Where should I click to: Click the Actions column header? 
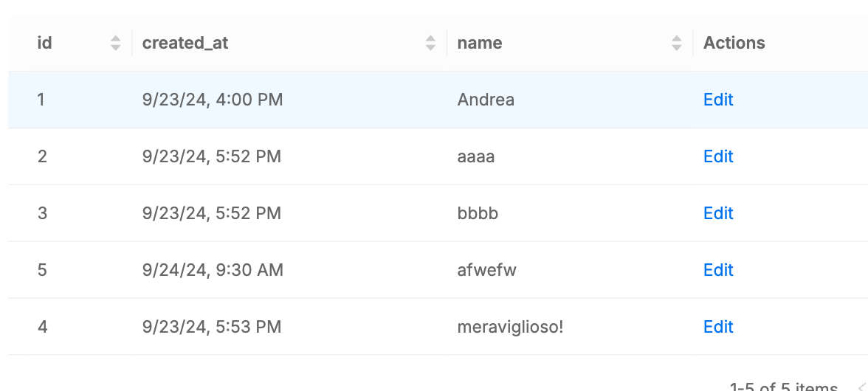point(734,44)
